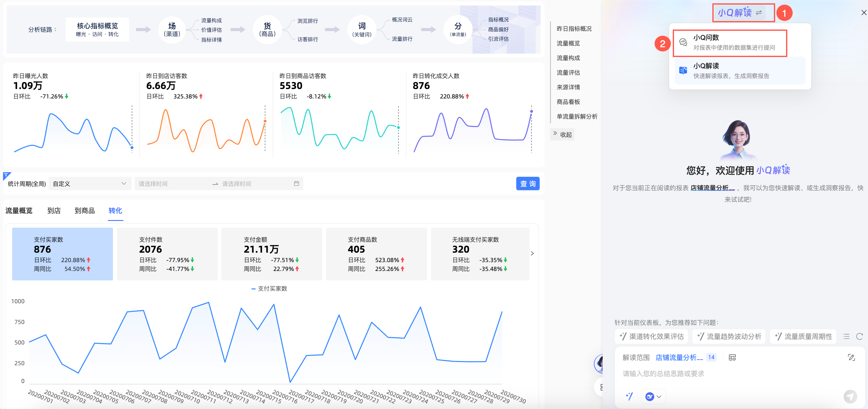The height and width of the screenshot is (409, 868).
Task: Open the DeepSeek model selector dropdown
Action: click(x=653, y=397)
